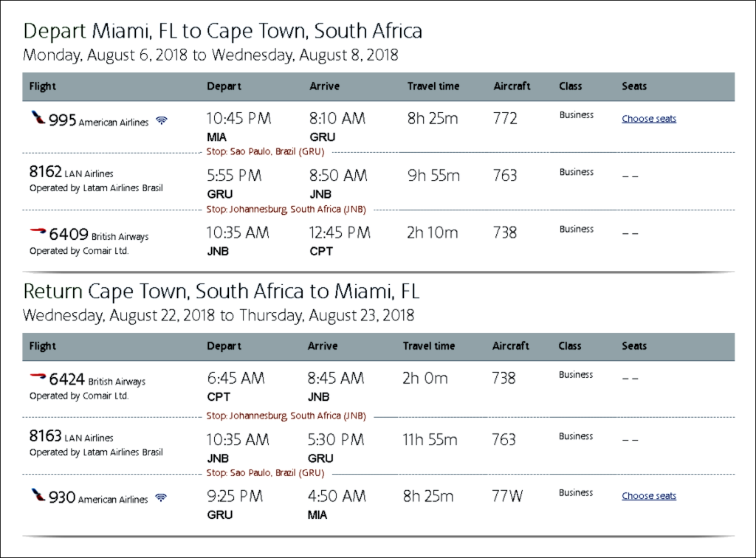
Task: Click the Stop: Sao Paulo text in depart section
Action: point(264,152)
